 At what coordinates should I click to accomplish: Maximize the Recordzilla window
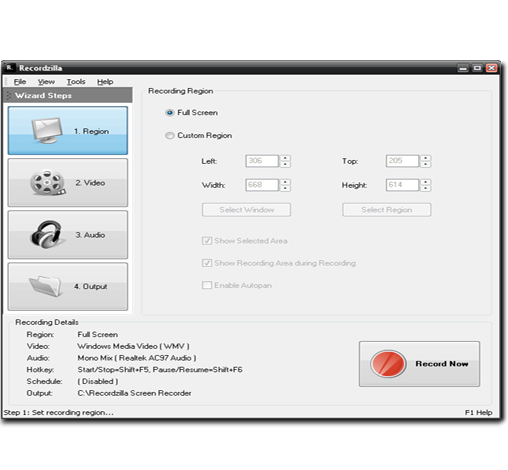click(477, 68)
